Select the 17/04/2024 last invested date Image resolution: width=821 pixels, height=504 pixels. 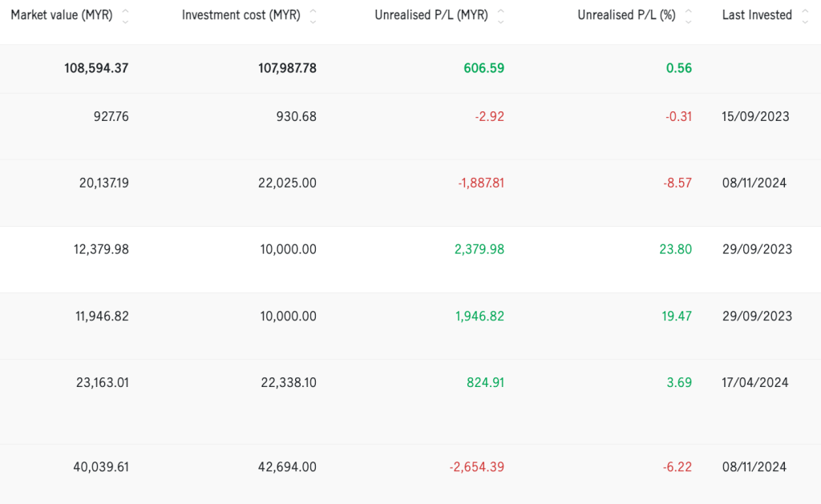[755, 383]
